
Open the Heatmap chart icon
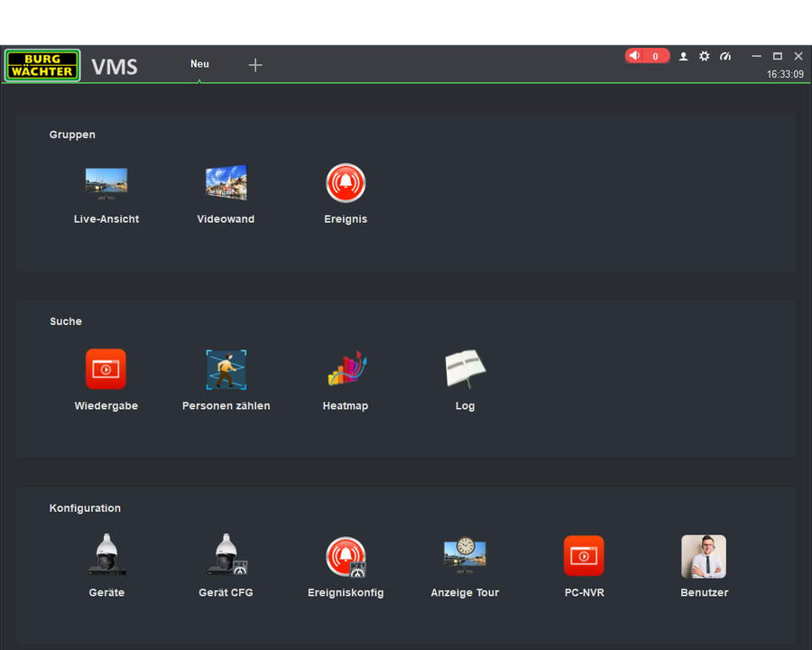346,370
